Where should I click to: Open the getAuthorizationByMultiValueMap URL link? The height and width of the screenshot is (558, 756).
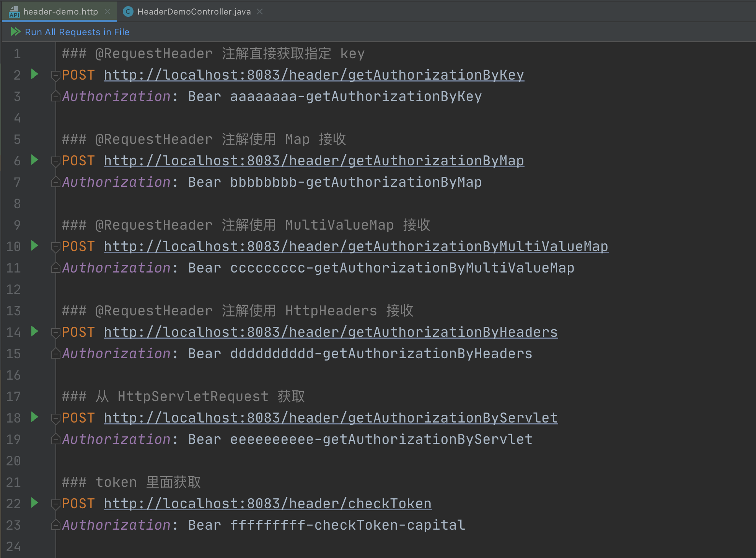pos(356,246)
